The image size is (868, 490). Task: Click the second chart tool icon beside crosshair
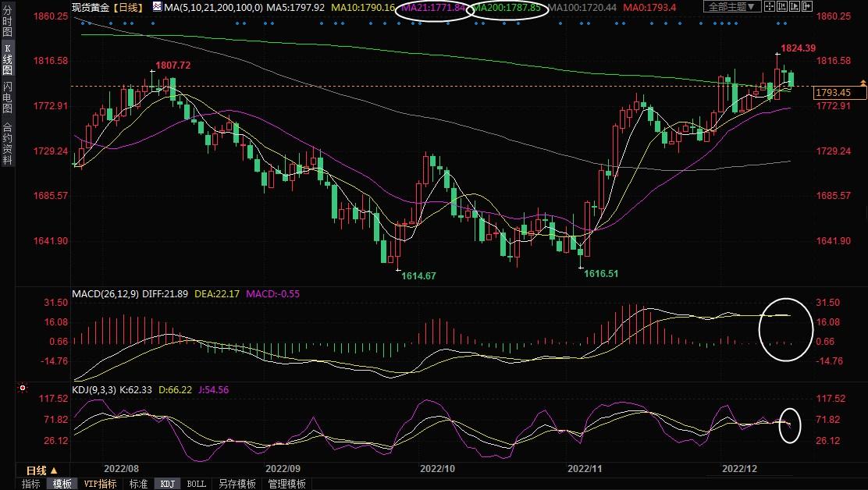[783, 7]
